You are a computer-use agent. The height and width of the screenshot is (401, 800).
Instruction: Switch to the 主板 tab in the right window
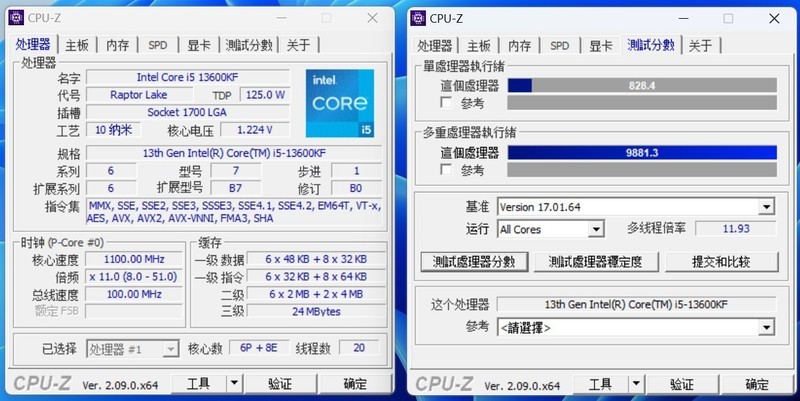pyautogui.click(x=479, y=46)
